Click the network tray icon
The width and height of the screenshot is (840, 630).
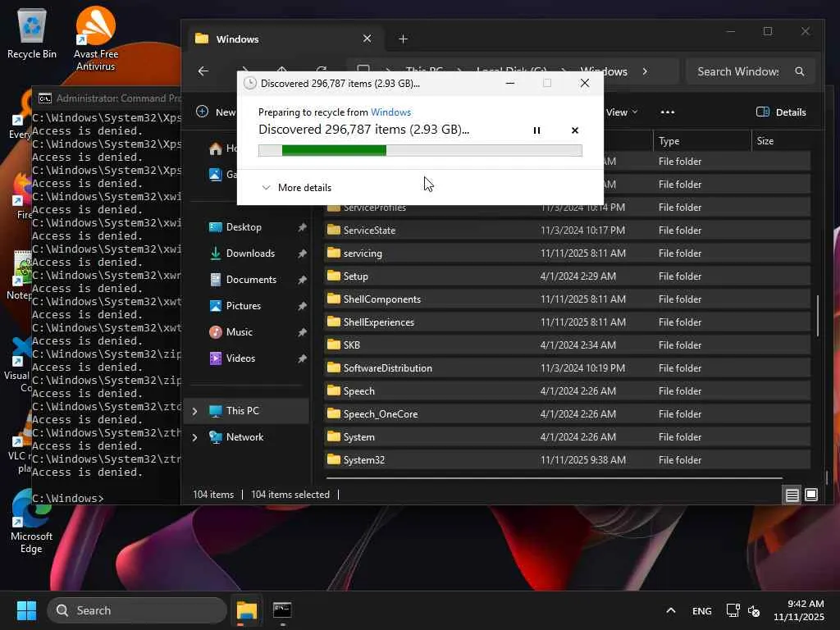[733, 610]
